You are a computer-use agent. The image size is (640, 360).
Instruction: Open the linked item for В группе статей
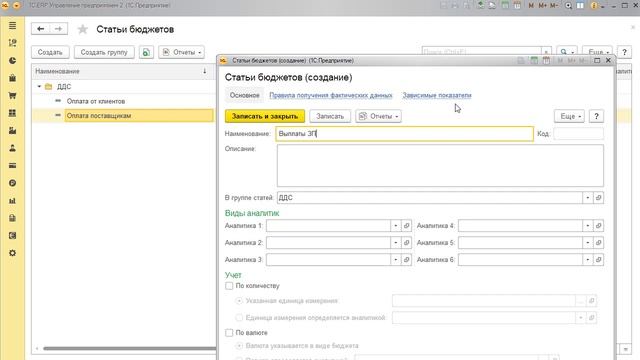(x=598, y=198)
